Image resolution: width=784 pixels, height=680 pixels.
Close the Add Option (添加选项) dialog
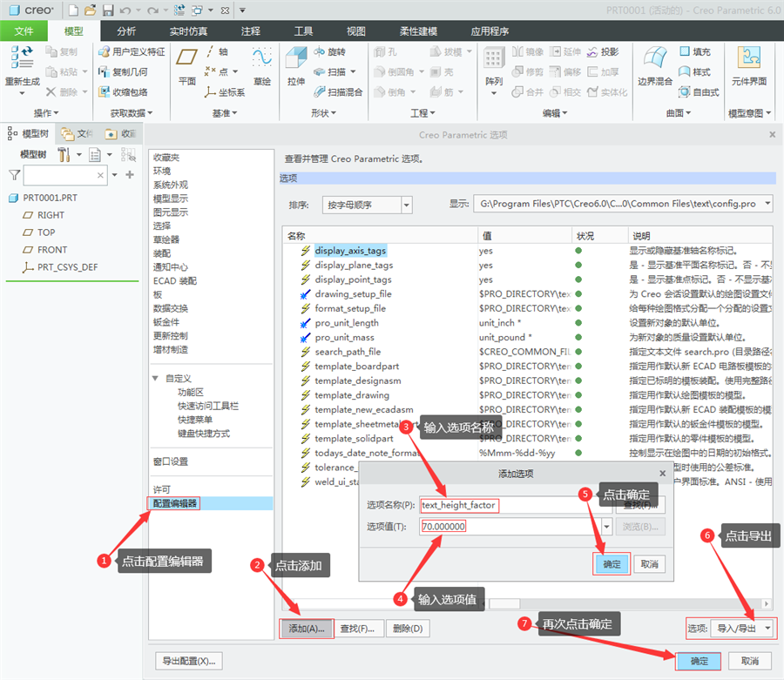(663, 473)
